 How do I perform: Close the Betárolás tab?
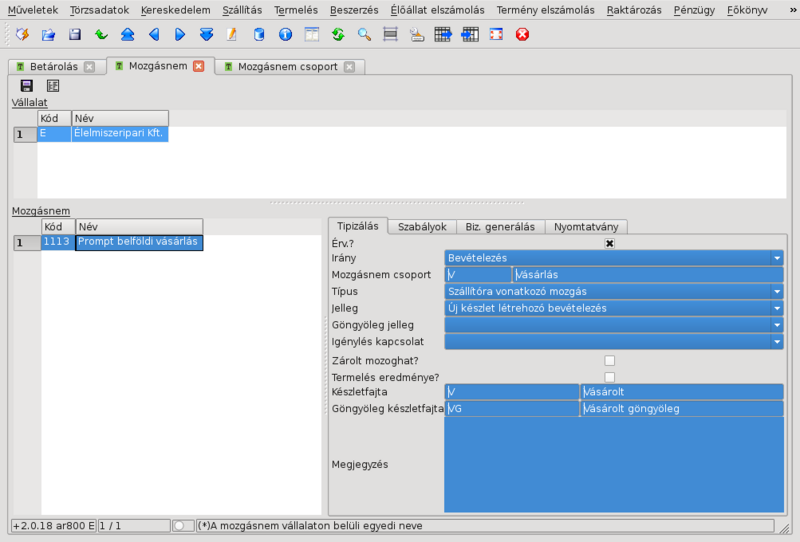point(89,67)
